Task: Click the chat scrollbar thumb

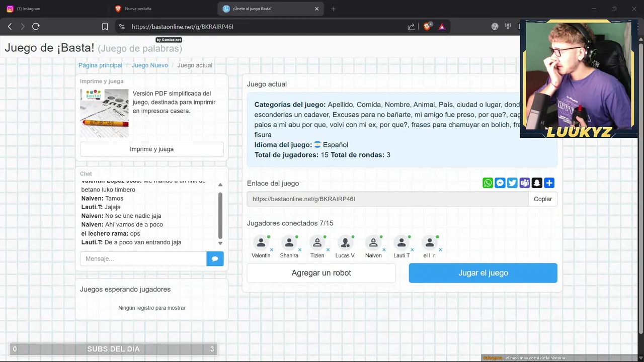Action: [x=220, y=216]
